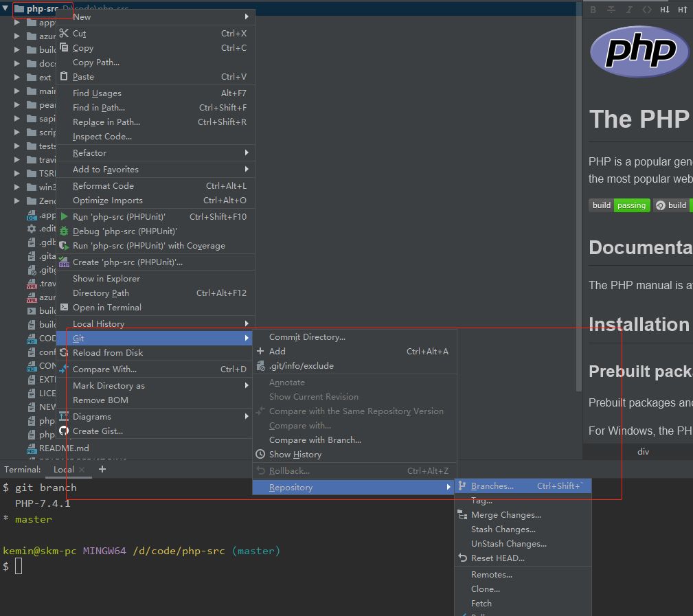Select the Git menu entry

coord(156,338)
